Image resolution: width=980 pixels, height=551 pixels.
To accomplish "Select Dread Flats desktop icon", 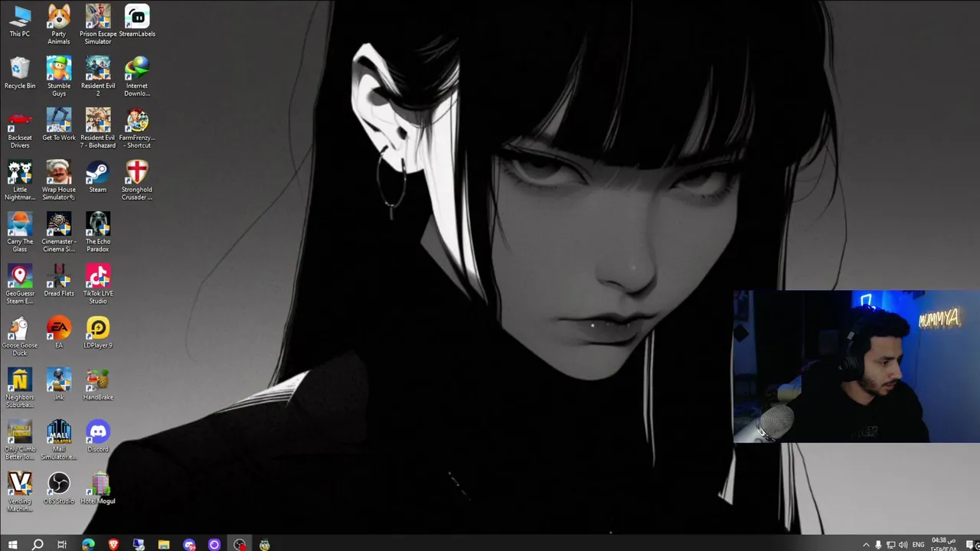I will [x=59, y=281].
